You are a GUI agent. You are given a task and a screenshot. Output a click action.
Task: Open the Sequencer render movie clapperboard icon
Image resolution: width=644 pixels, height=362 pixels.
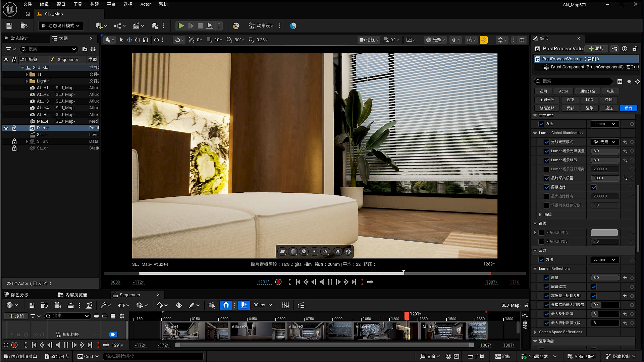pos(70,305)
